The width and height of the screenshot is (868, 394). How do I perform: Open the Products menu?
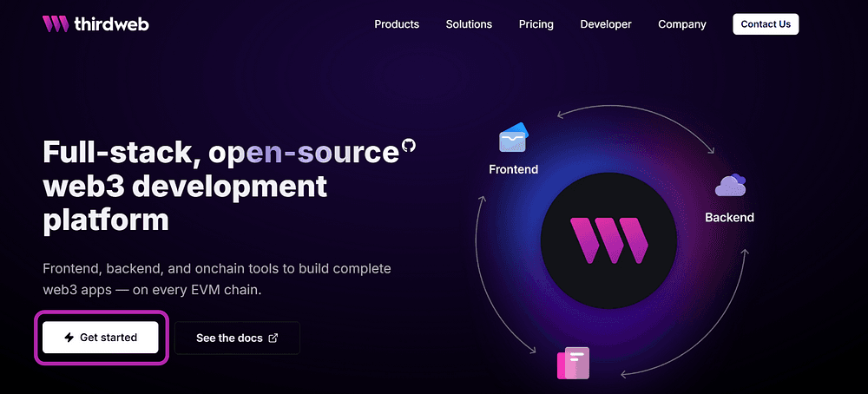point(397,24)
